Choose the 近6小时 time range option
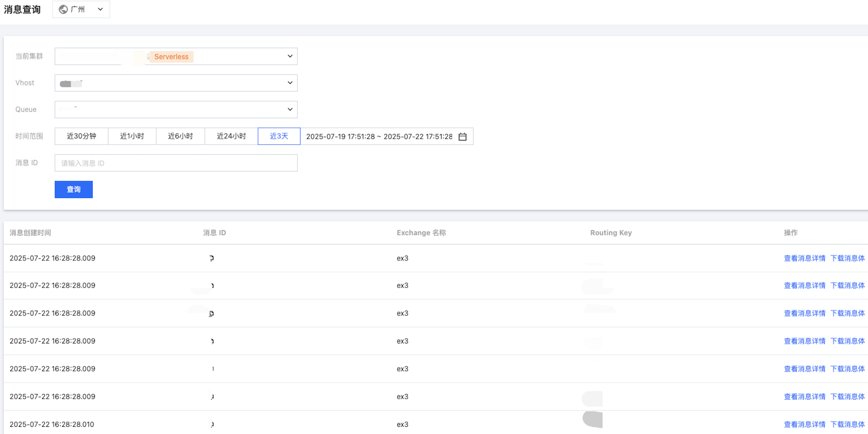The image size is (868, 434). (180, 136)
